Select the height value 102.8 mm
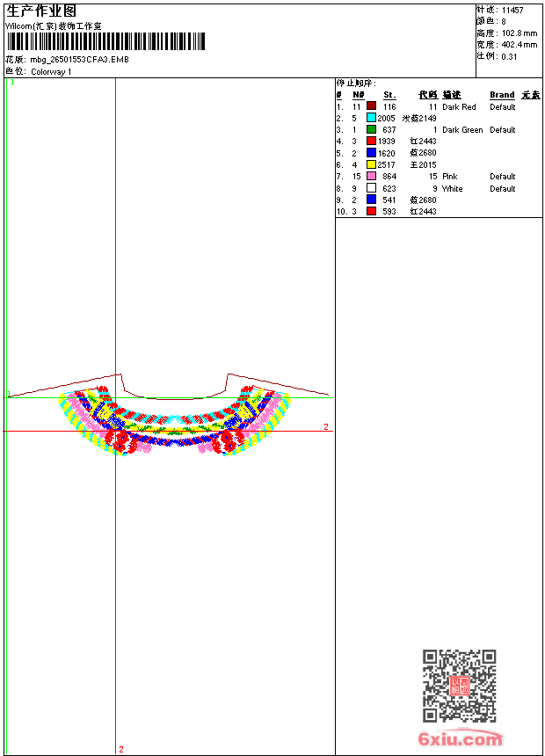The width and height of the screenshot is (545, 756). click(520, 33)
